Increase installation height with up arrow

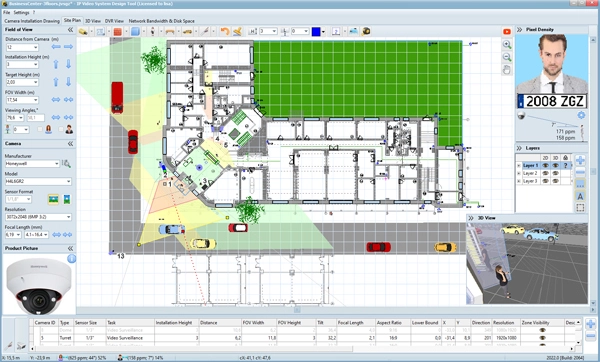point(56,64)
